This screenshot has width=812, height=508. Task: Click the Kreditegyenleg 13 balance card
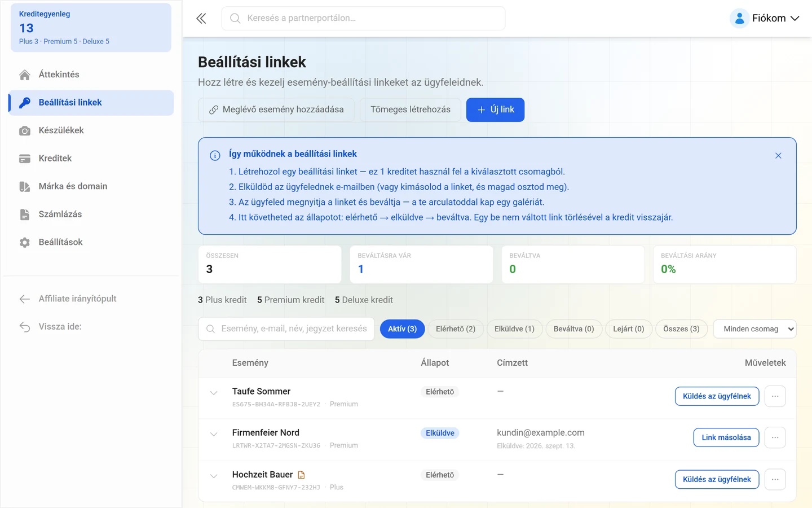[91, 28]
